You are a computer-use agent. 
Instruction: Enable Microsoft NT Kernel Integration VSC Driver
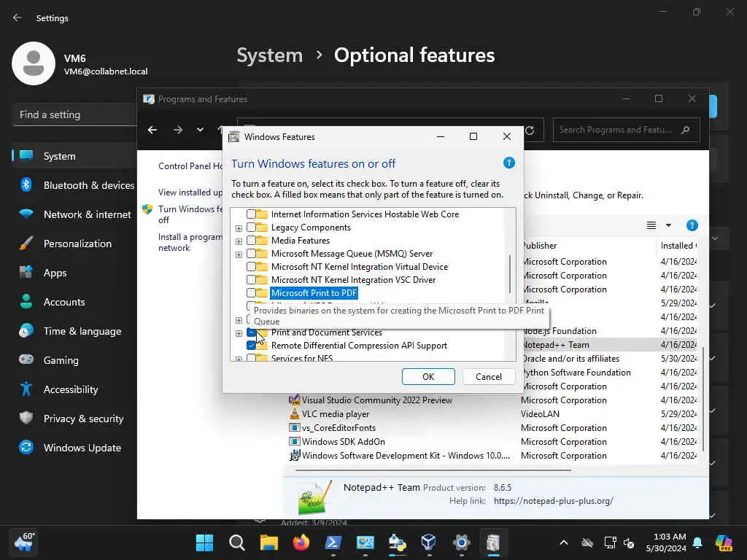pos(251,280)
